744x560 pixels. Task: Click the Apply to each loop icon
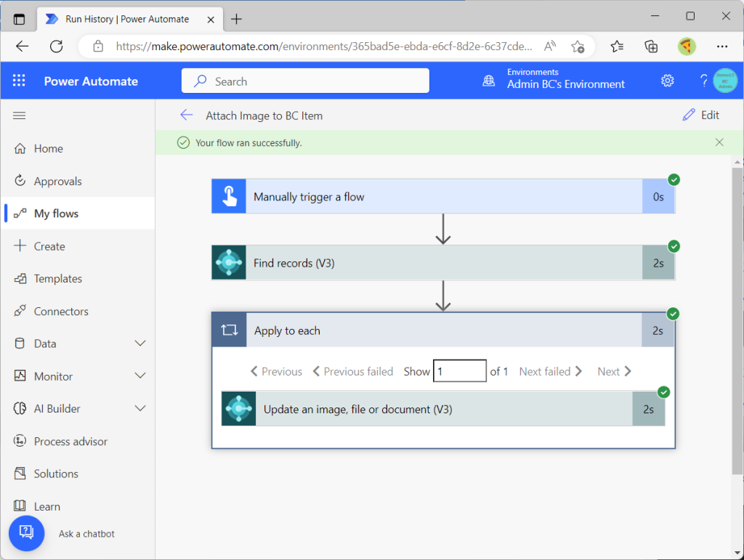[x=229, y=330]
